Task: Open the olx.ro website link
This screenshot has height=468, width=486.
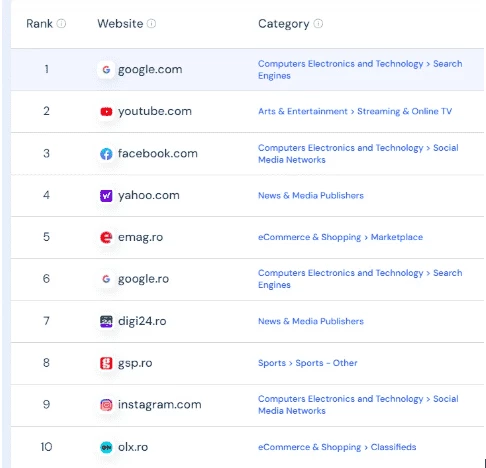Action: 133,447
